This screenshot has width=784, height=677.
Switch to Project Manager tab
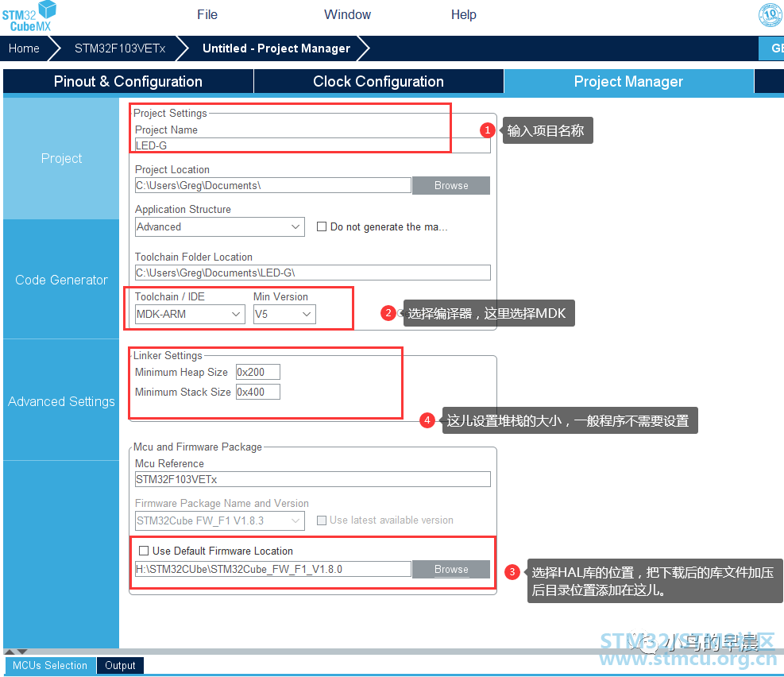click(x=628, y=82)
